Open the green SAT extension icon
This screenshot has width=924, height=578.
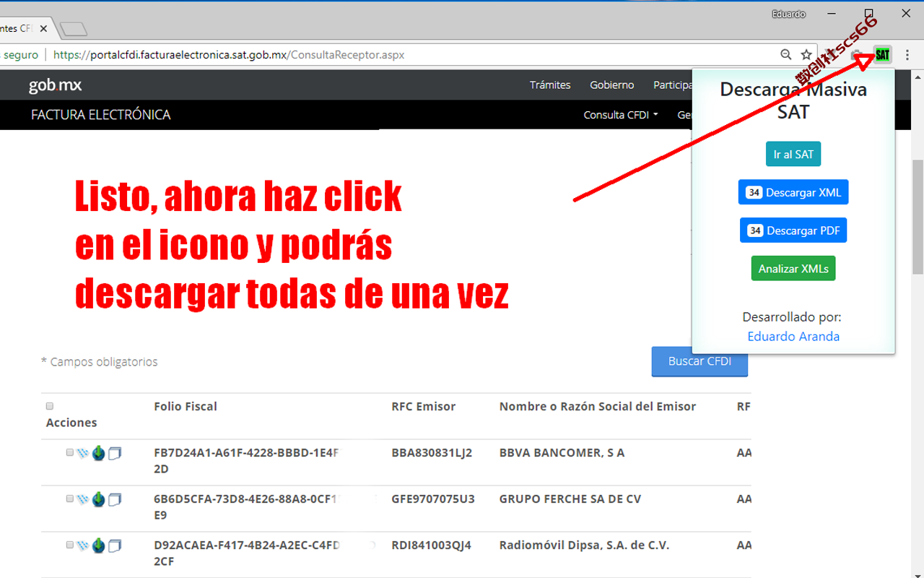coord(882,54)
